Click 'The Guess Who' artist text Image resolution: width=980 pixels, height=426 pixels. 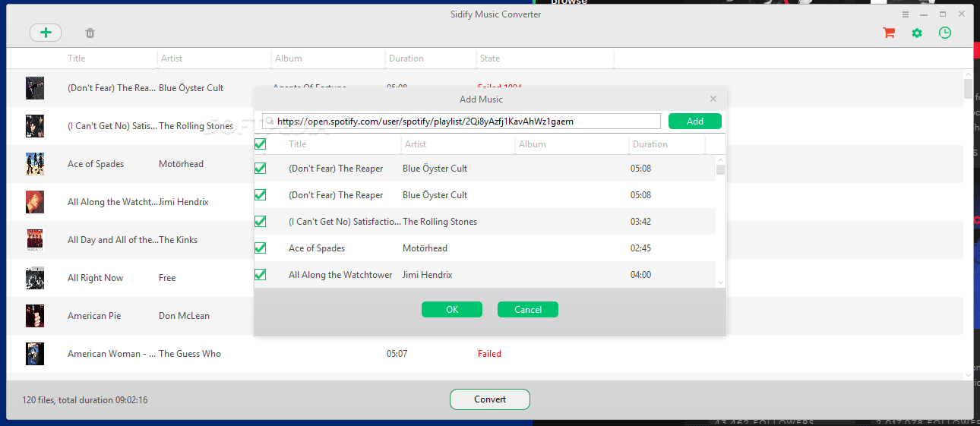click(190, 354)
